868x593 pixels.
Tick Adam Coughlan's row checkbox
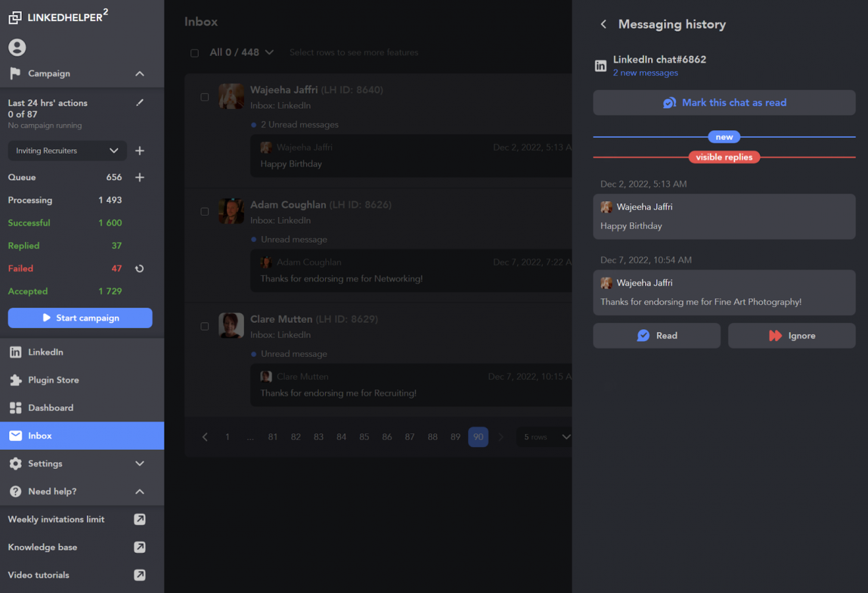pyautogui.click(x=205, y=211)
